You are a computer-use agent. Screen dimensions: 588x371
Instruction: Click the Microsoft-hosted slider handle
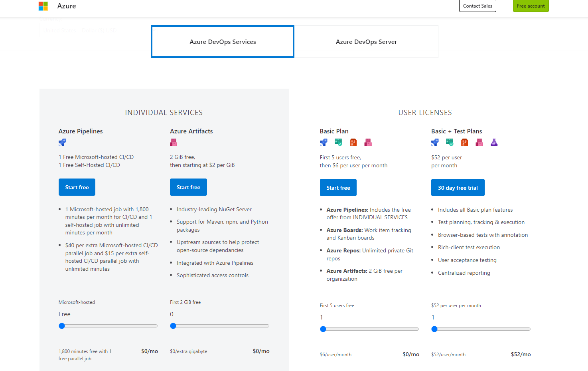click(62, 326)
